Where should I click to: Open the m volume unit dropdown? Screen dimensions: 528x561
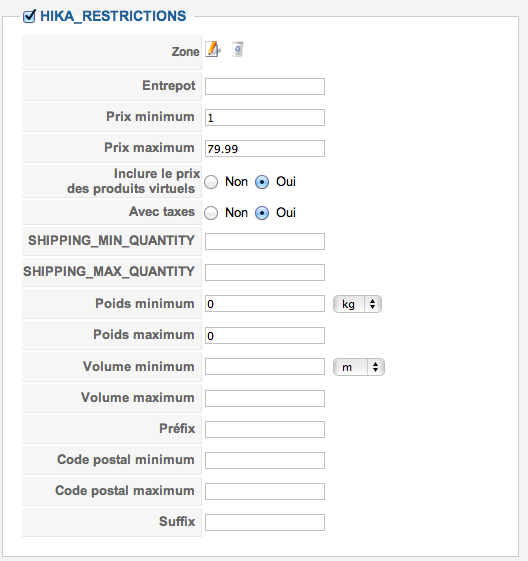[x=359, y=367]
